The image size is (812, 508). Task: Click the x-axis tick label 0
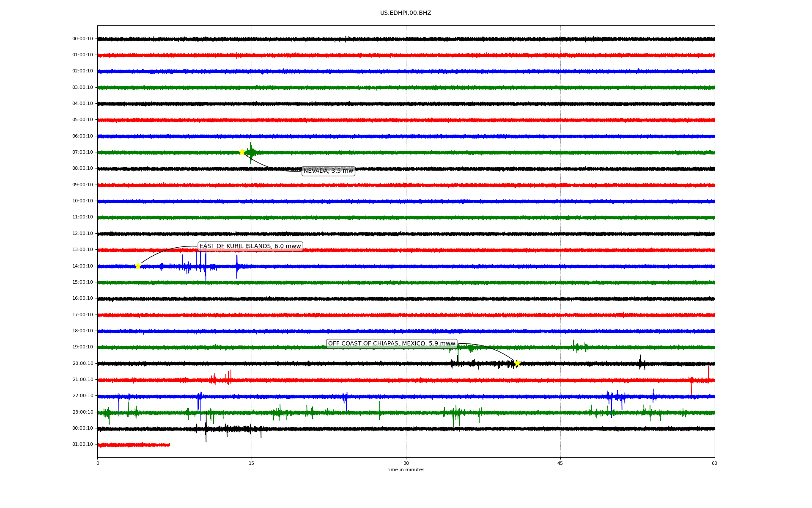(98, 464)
